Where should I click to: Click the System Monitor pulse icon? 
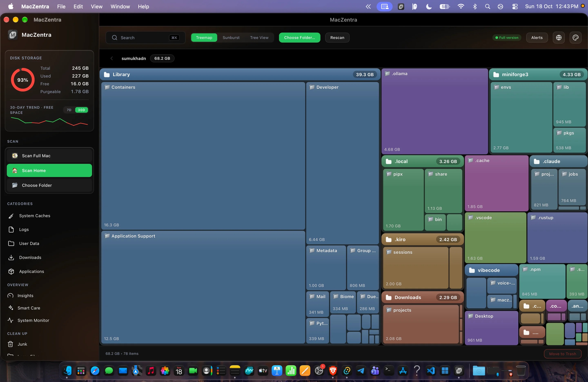pos(10,320)
